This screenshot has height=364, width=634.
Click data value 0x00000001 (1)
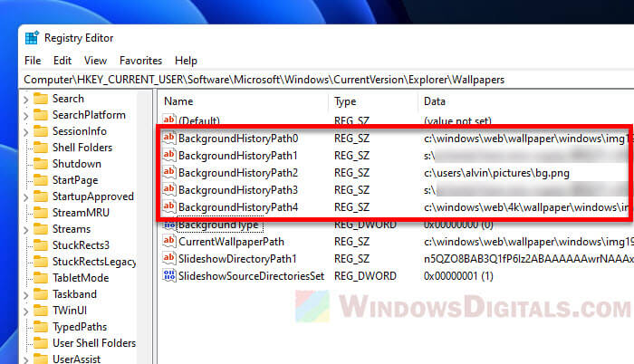click(458, 276)
